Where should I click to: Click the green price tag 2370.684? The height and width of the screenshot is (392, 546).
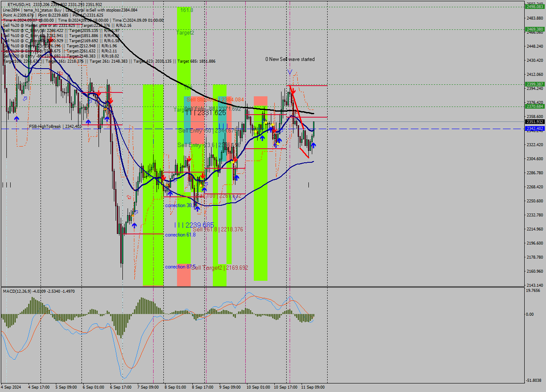(x=534, y=107)
